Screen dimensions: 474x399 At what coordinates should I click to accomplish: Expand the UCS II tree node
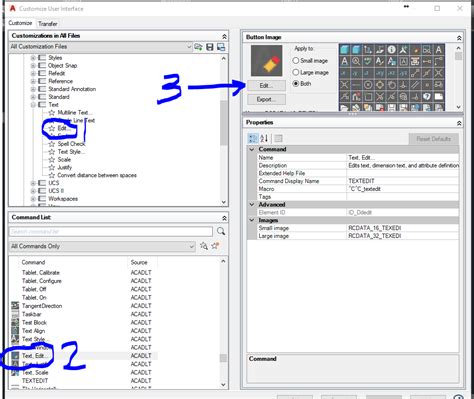pos(33,191)
